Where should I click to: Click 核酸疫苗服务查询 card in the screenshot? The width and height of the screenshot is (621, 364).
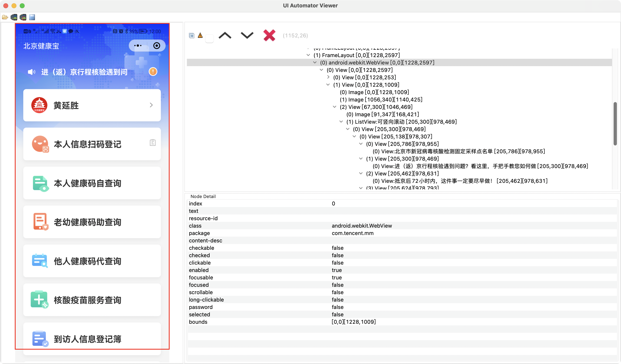92,300
